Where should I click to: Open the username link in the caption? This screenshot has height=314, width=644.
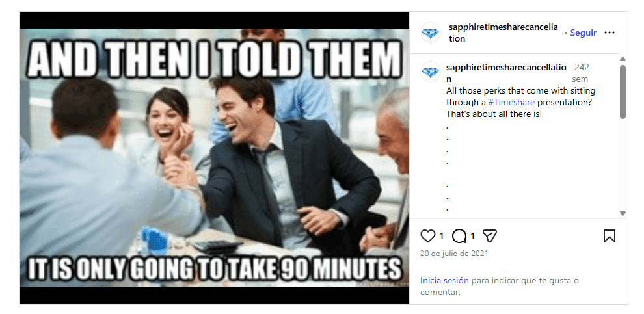coord(506,73)
